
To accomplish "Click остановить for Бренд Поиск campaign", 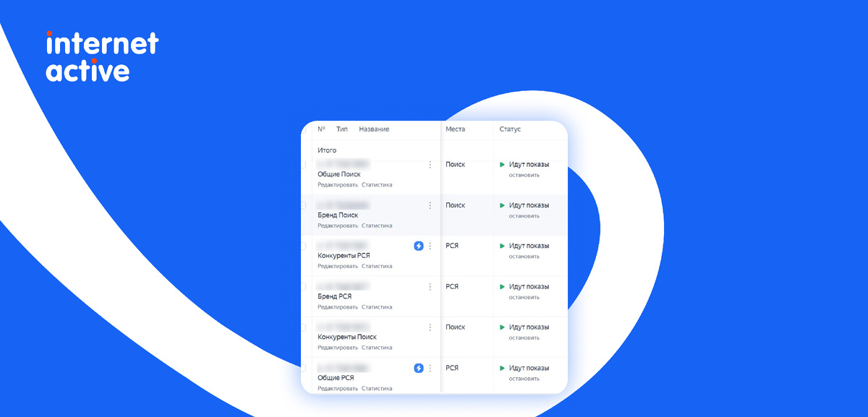I will tap(524, 215).
